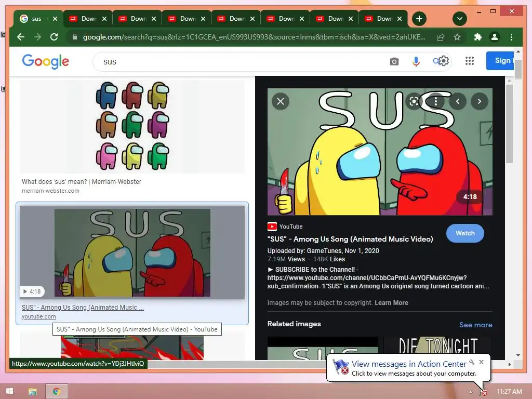The width and height of the screenshot is (532, 399).
Task: Open Google Lens on preview image
Action: point(414,101)
